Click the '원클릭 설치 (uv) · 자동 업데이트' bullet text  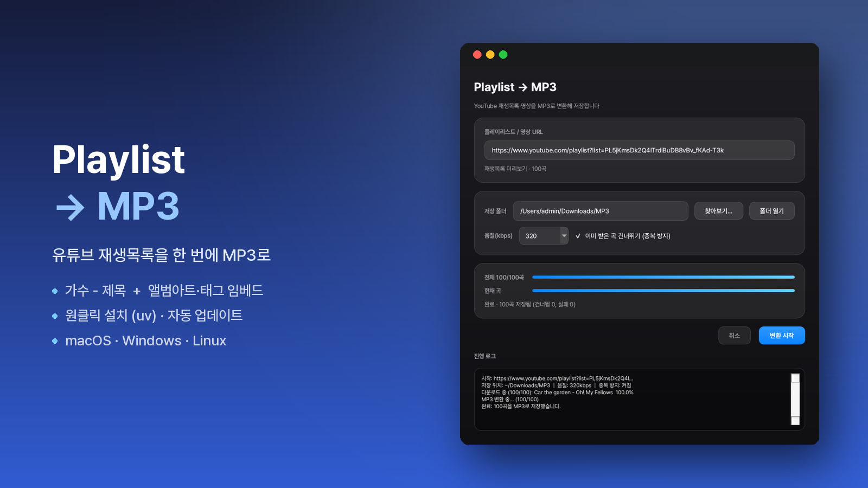tap(154, 316)
